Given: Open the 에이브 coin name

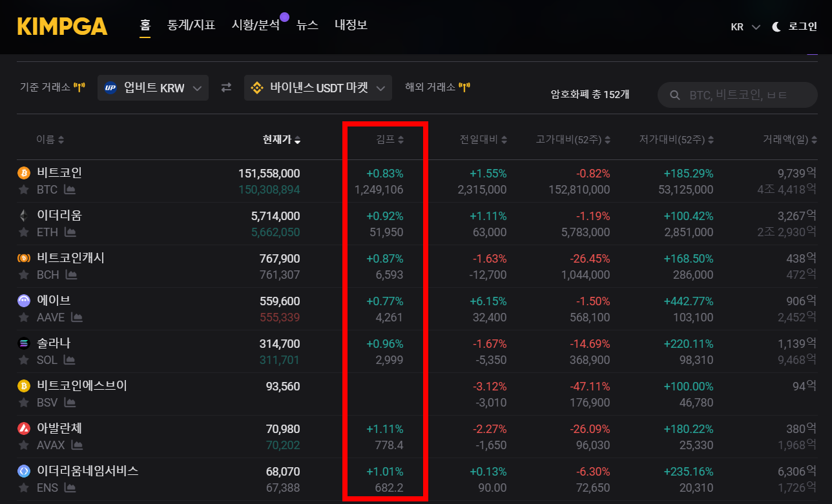Looking at the screenshot, I should coord(54,301).
